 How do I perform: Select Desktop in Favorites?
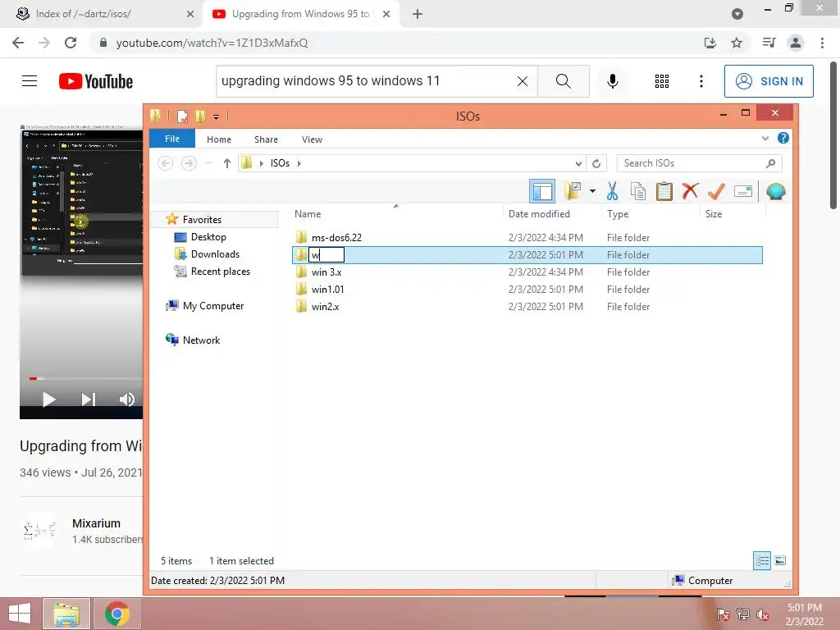208,237
